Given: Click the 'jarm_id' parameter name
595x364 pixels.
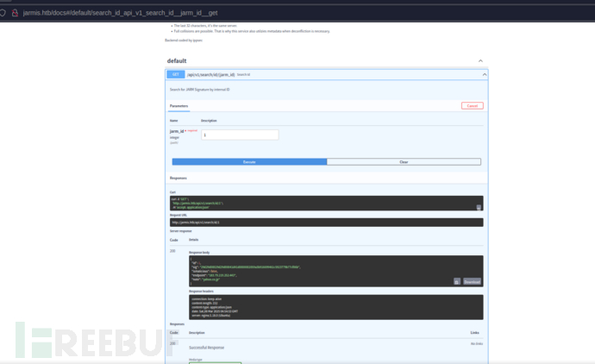Looking at the screenshot, I should coord(177,131).
